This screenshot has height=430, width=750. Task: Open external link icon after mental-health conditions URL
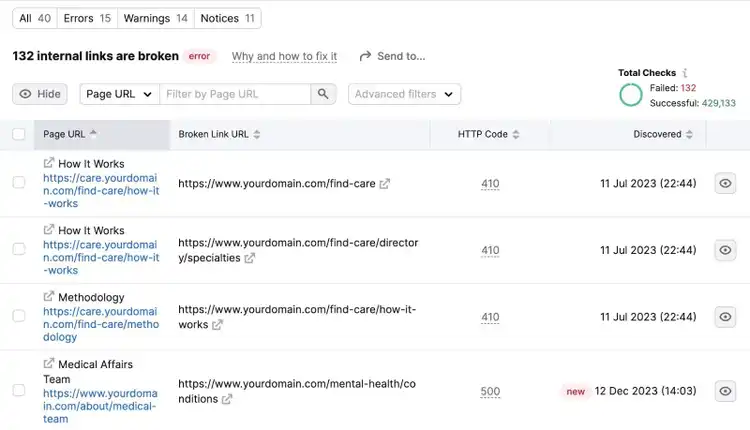227,399
